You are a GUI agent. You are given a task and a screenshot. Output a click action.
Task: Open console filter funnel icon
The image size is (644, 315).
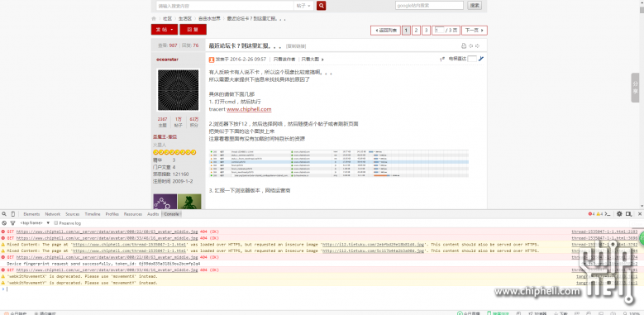click(12, 223)
